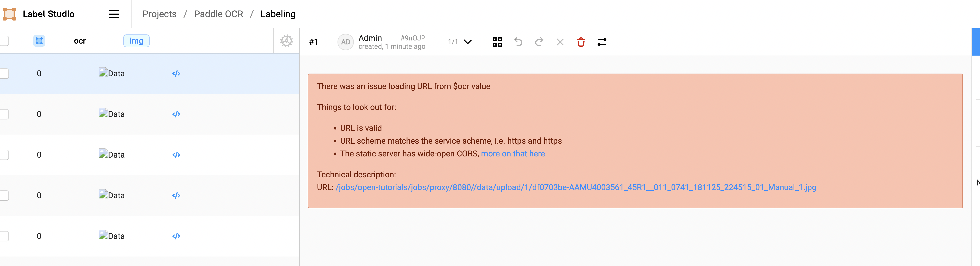Navigate to Projects breadcrumb
980x266 pixels.
point(159,14)
